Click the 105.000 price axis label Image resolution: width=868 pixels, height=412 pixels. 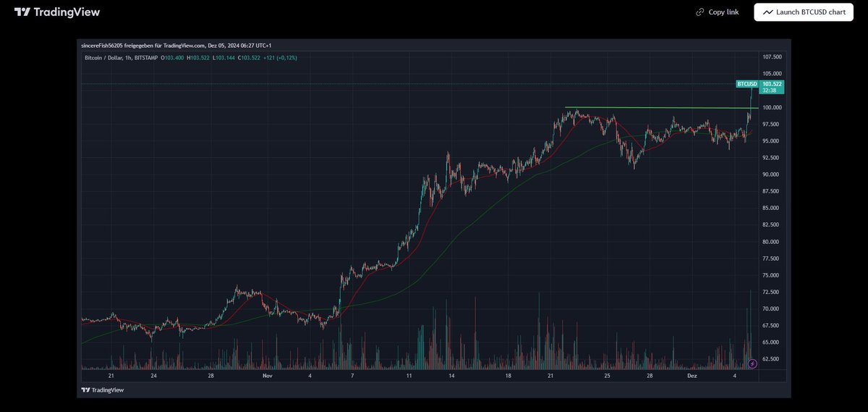coord(772,73)
